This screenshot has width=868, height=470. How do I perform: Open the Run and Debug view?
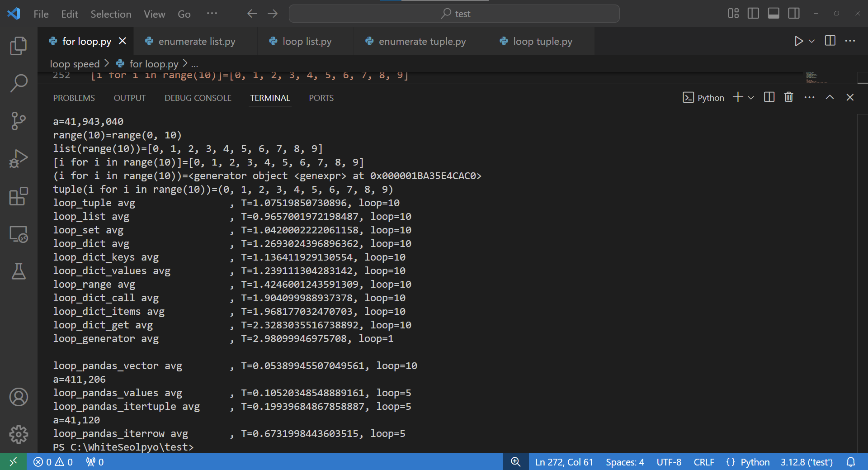click(x=19, y=158)
